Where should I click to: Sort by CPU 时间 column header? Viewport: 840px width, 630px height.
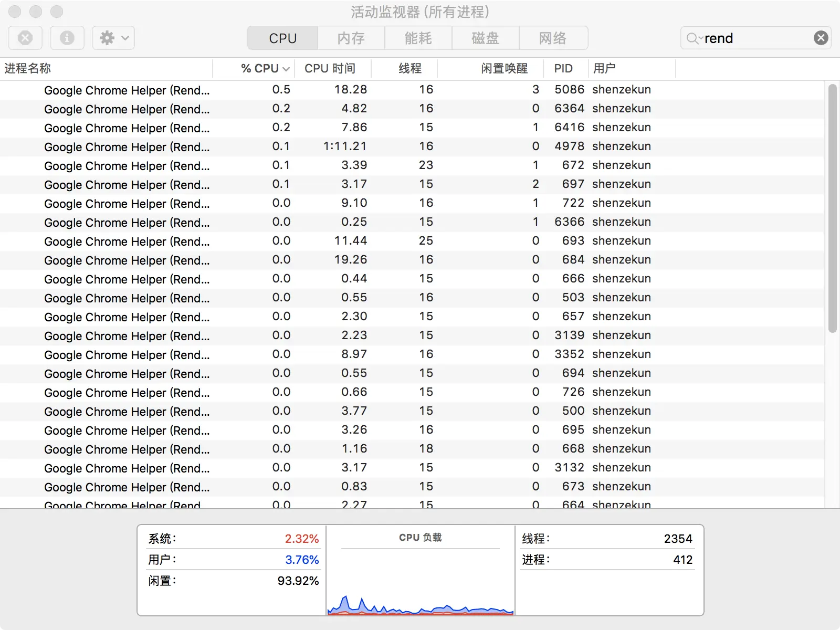pyautogui.click(x=333, y=68)
